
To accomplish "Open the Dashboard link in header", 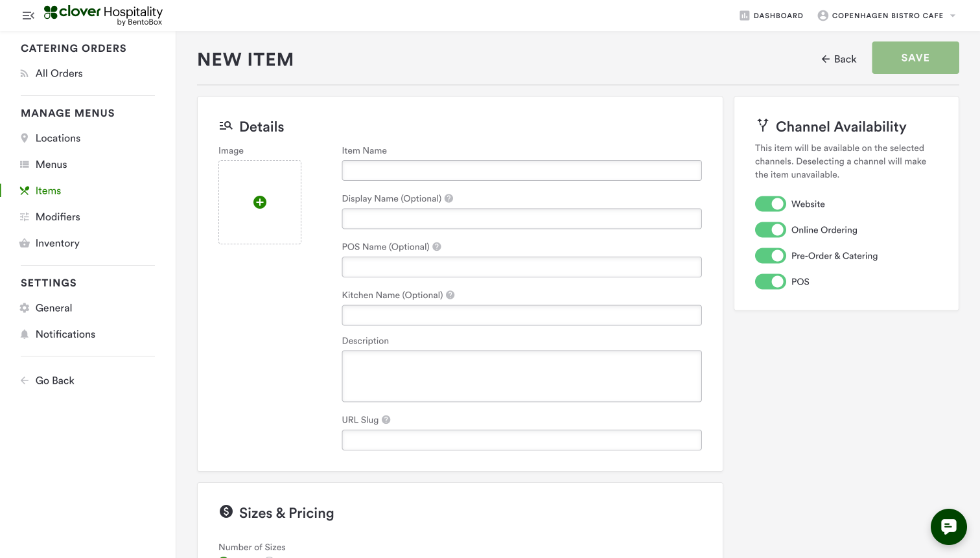I will click(771, 16).
